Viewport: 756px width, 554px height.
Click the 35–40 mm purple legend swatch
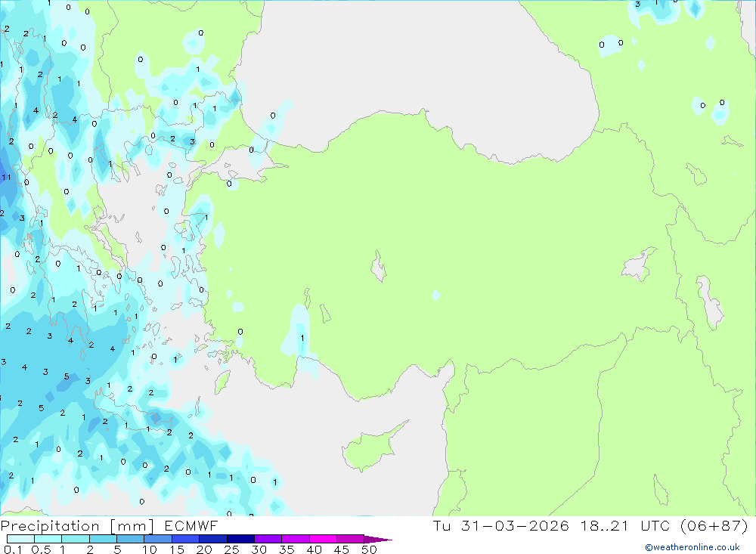coord(296,539)
